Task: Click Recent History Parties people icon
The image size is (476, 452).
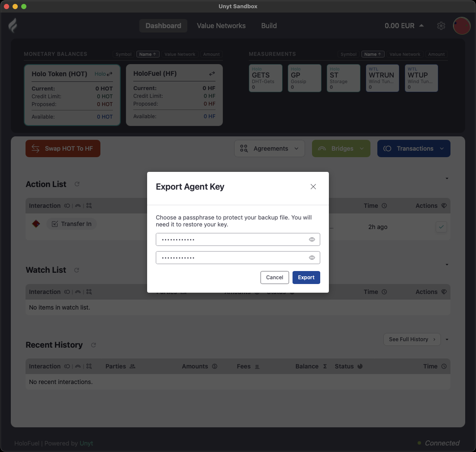Action: click(x=132, y=366)
